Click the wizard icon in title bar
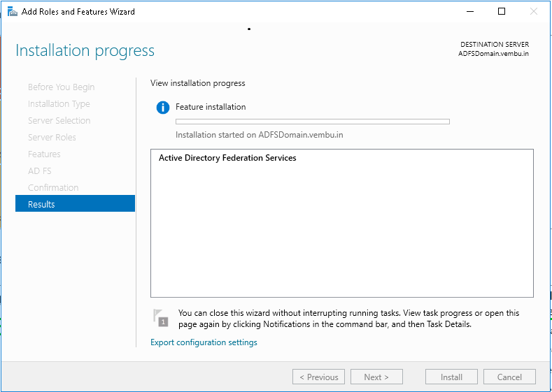This screenshot has width=552, height=392. coord(12,12)
